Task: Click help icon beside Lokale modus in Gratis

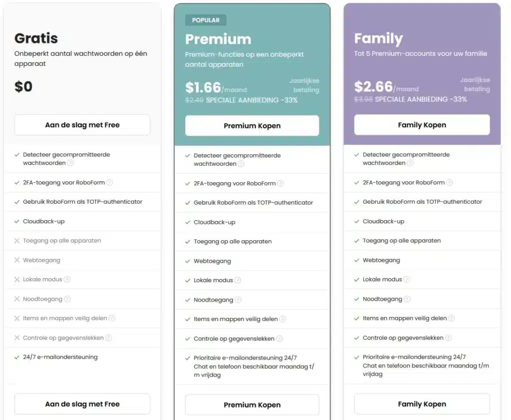Action: 67,280
